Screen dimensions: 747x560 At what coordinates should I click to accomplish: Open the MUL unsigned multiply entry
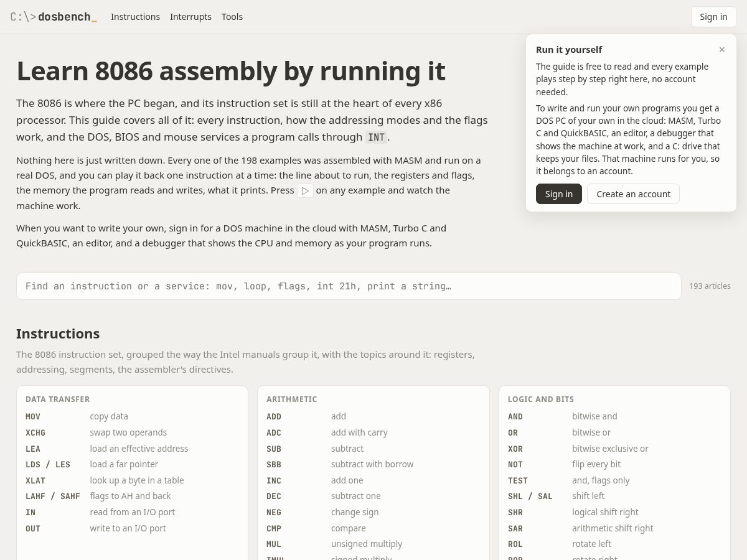pyautogui.click(x=373, y=544)
